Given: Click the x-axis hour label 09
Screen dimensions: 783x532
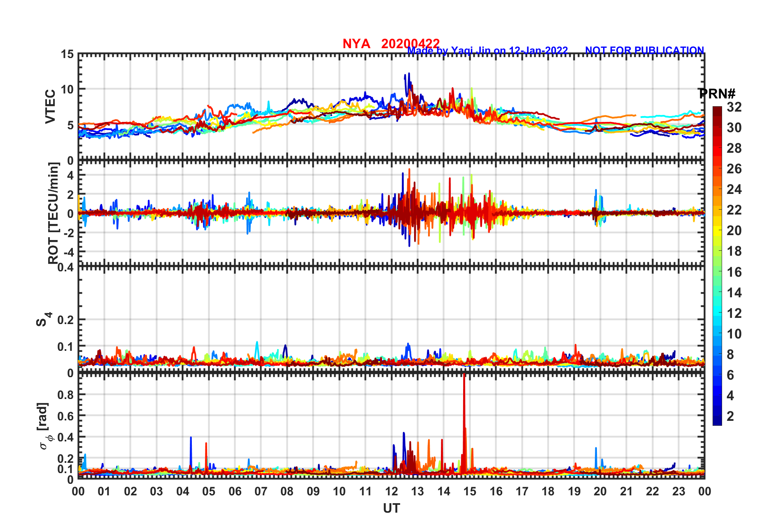Looking at the screenshot, I should pos(313,491).
